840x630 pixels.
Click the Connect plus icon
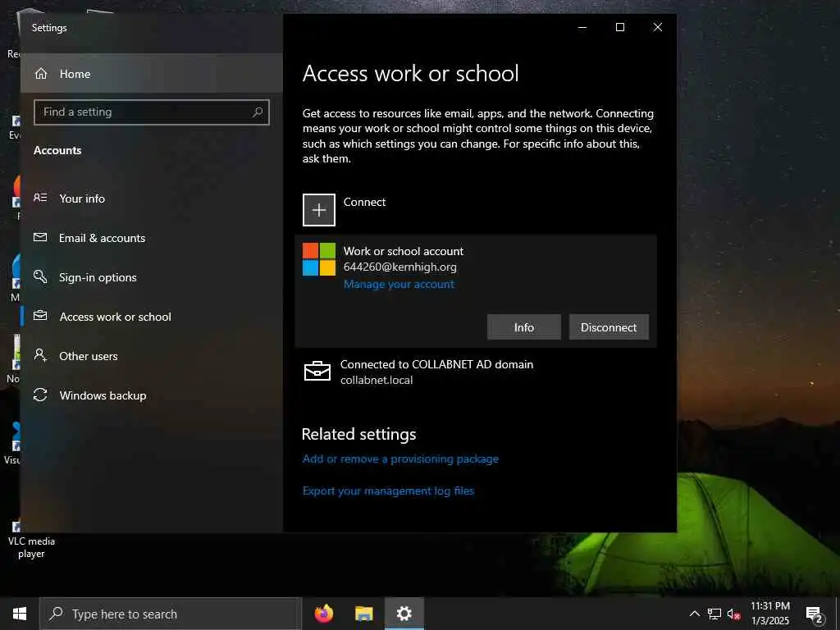(x=319, y=210)
